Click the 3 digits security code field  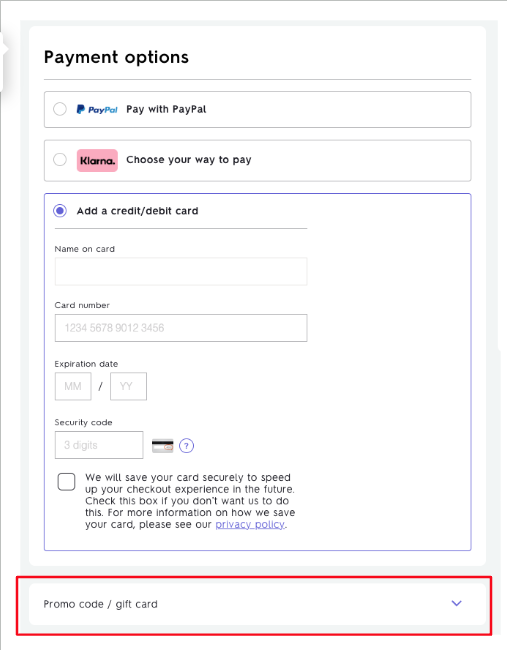point(99,445)
